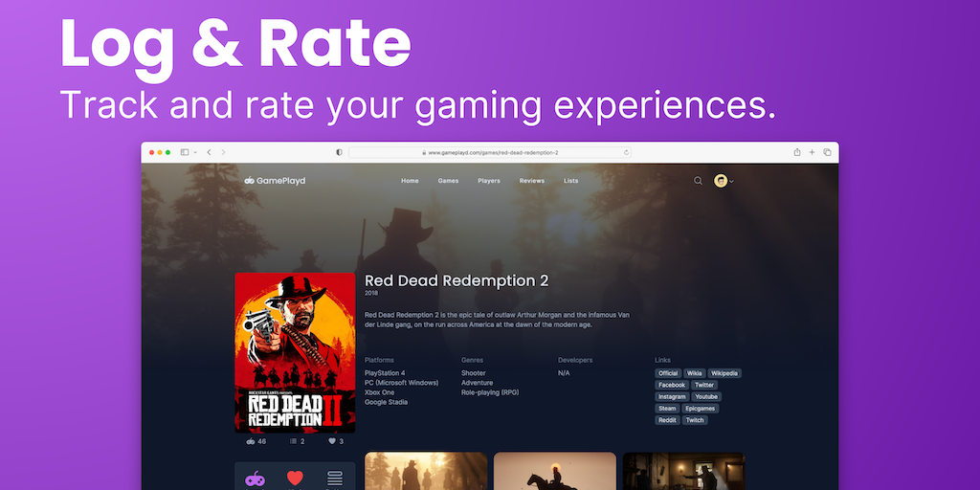Open the Reviews nav item
Image resolution: width=980 pixels, height=490 pixels.
[x=532, y=181]
